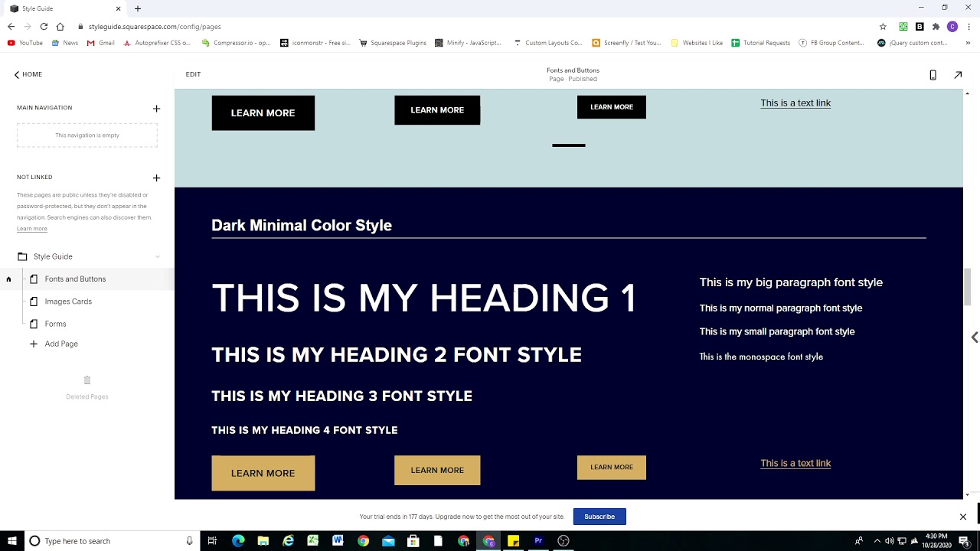980x551 pixels.
Task: Click Dark Minimal Color Style heading
Action: coord(302,226)
